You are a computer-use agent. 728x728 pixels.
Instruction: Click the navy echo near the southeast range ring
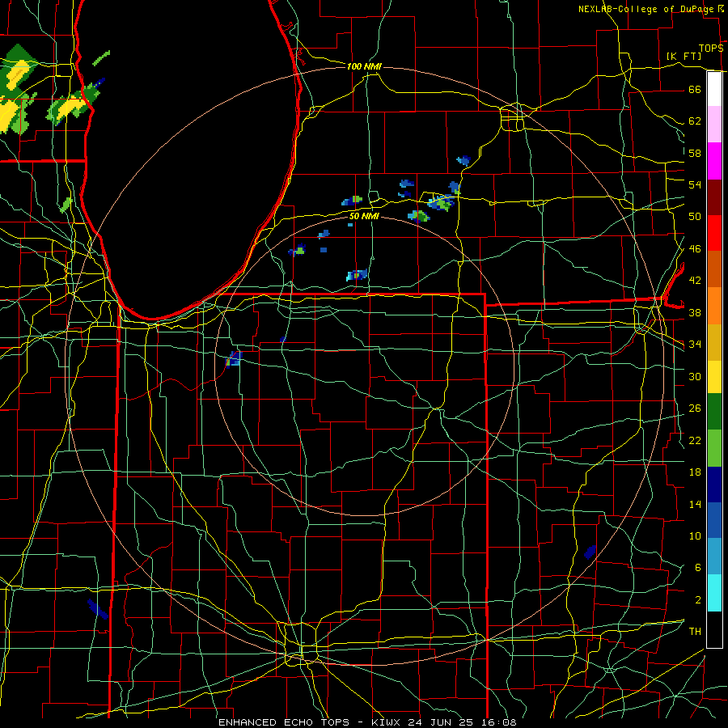tap(590, 552)
